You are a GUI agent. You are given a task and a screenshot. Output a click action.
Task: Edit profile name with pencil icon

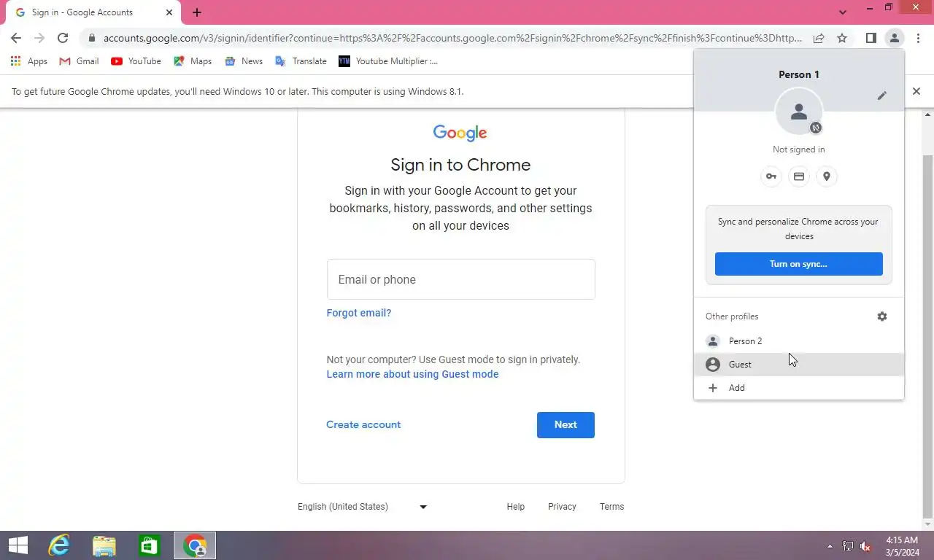[881, 96]
